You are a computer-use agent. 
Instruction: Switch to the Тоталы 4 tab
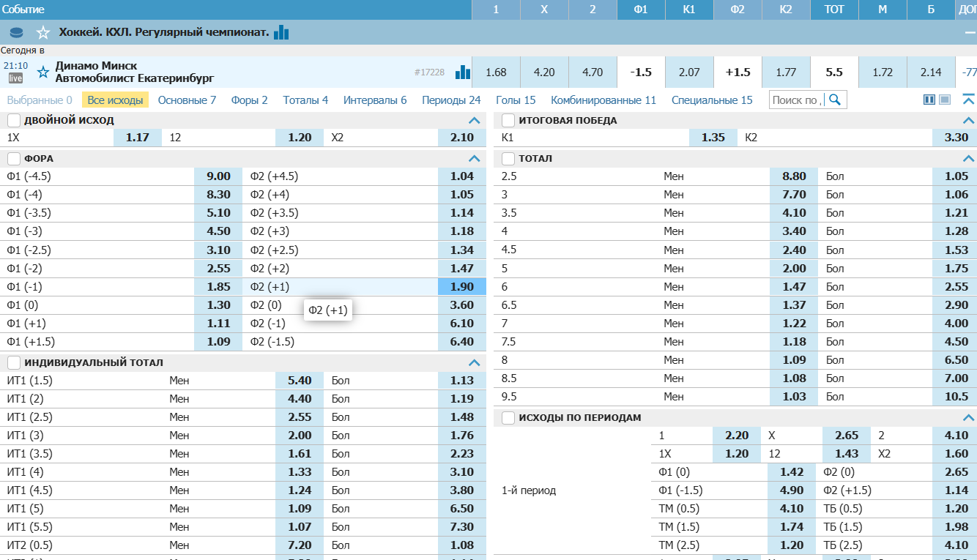305,100
